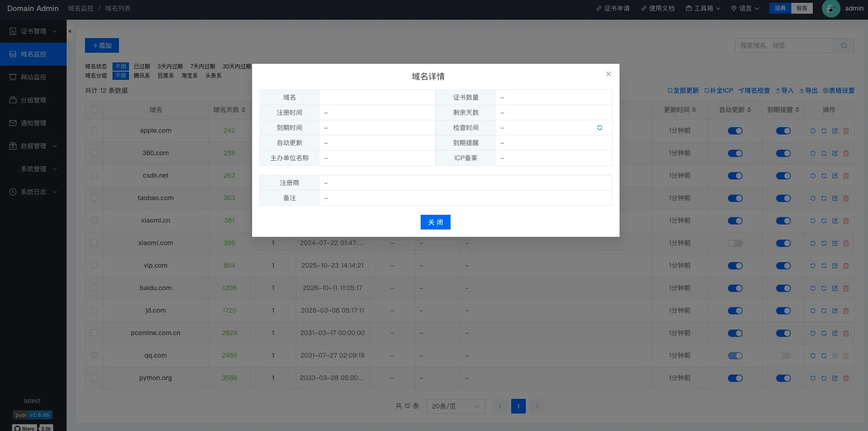This screenshot has width=868, height=431.
Task: Expand 证书管理 sidebar menu
Action: [x=33, y=31]
